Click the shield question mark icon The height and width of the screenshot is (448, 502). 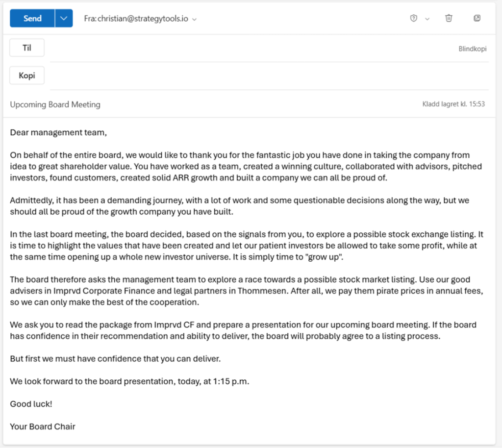414,19
